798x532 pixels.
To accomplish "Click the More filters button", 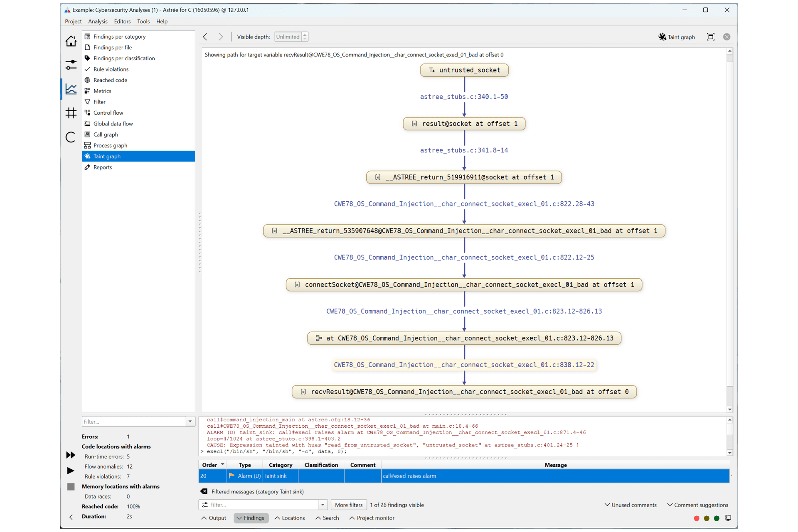I will tap(348, 505).
